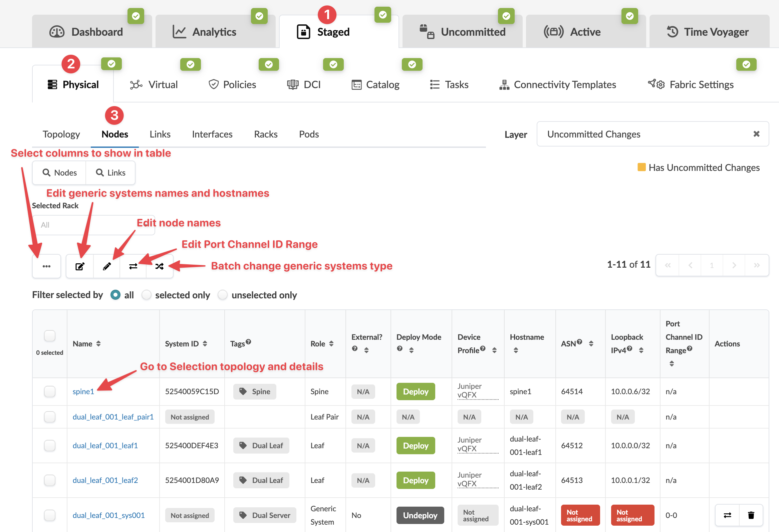
Task: Click Tags help question mark icon
Action: pyautogui.click(x=248, y=341)
